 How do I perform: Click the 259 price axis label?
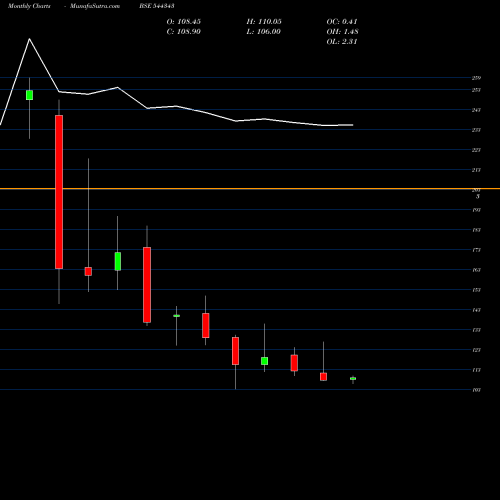coord(476,78)
